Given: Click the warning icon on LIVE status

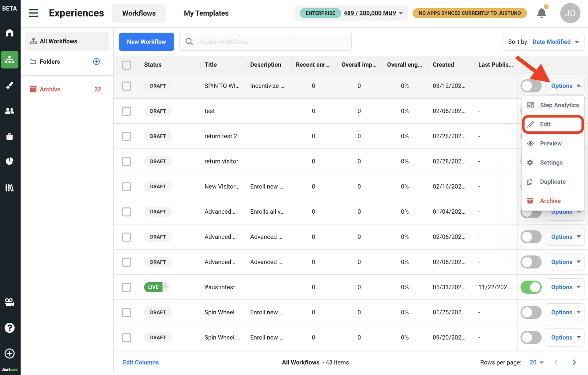Looking at the screenshot, I should (165, 287).
